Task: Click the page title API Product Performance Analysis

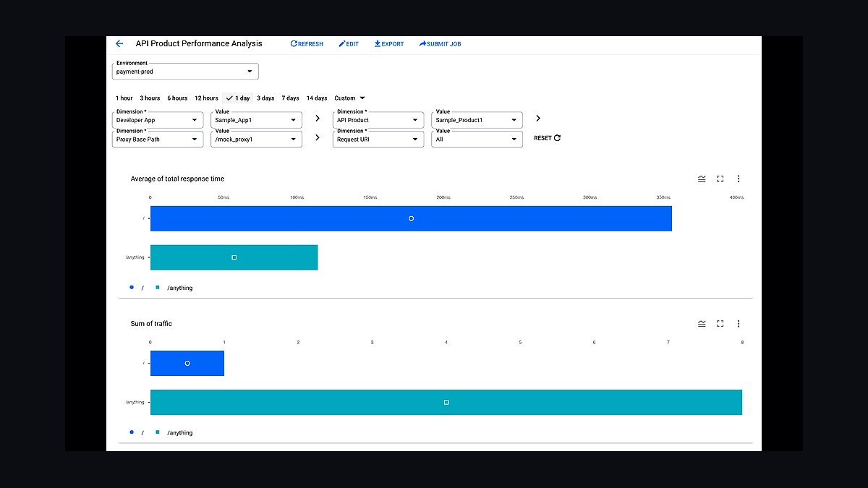Action: tap(199, 44)
